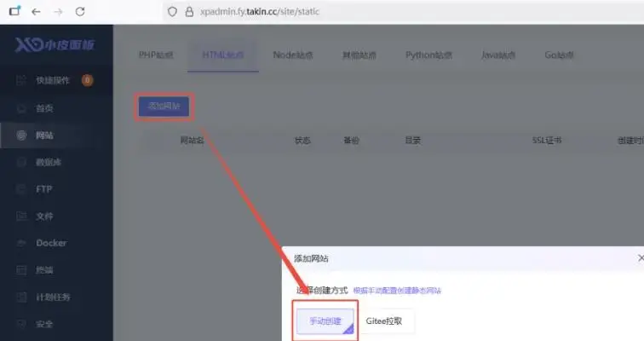Image resolution: width=644 pixels, height=341 pixels.
Task: Click the shield icon in the address bar
Action: 172,12
